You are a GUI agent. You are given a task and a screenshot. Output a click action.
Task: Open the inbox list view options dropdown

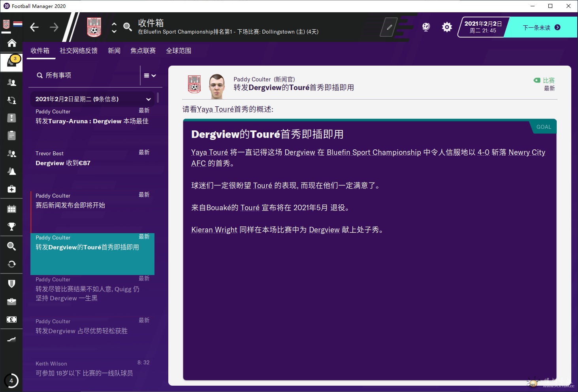tap(150, 75)
